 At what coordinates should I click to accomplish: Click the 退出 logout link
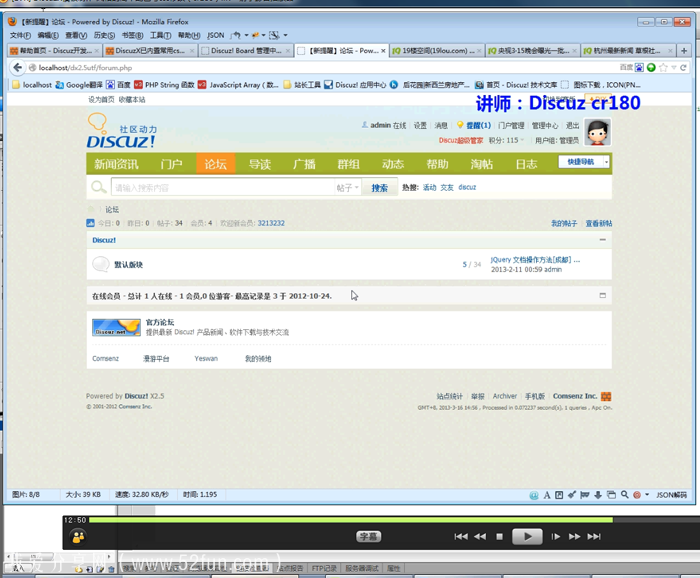click(572, 125)
